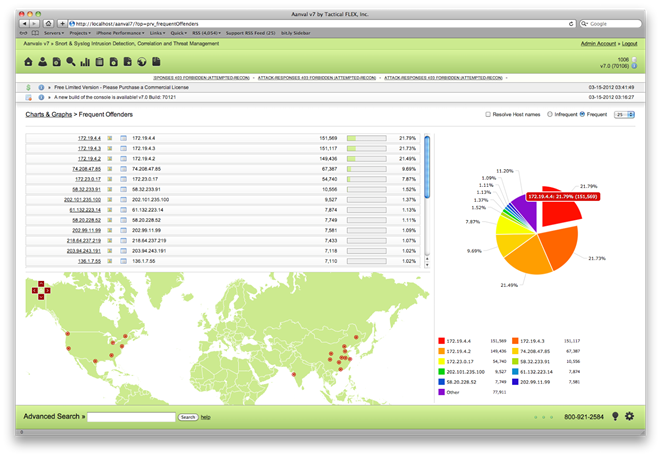Select the Frequent radio option

click(581, 115)
